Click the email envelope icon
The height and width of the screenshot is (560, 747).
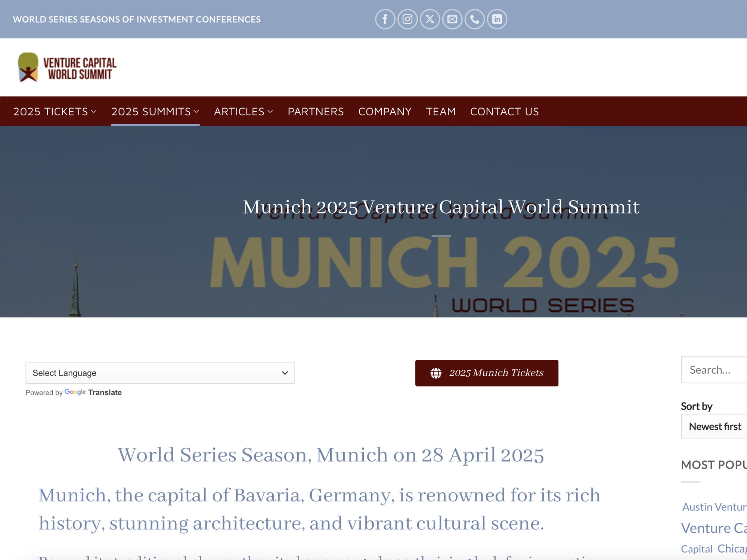452,19
